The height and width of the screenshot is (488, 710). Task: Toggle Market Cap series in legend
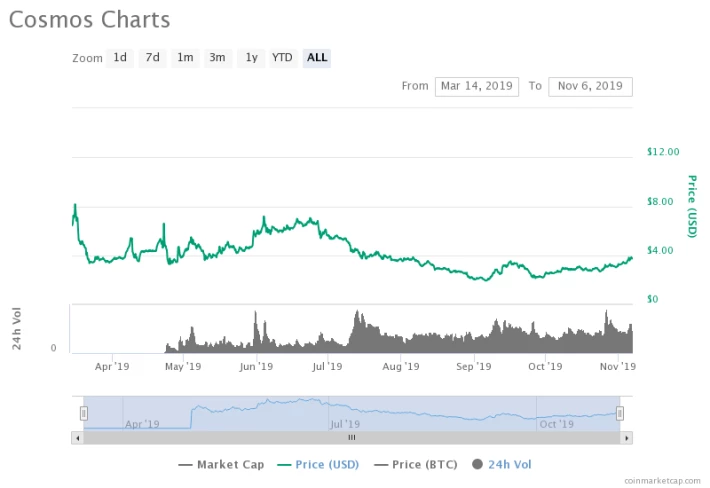(x=221, y=464)
